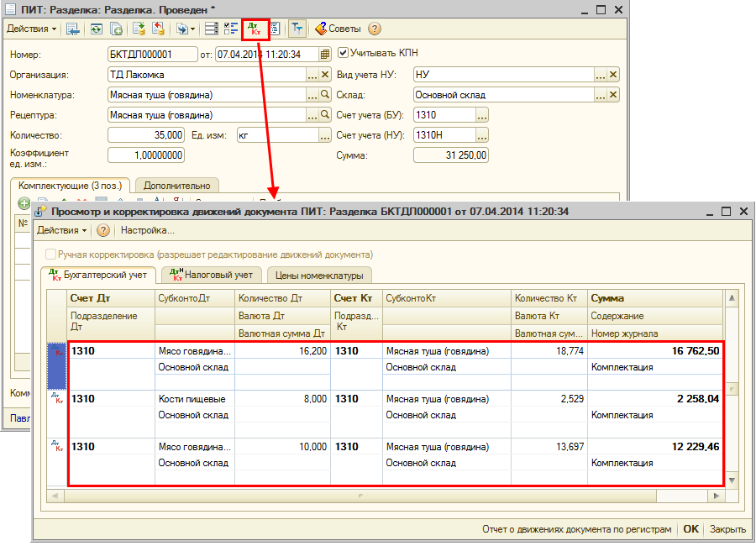Open selection for Счет учета (БУ) field

point(481,115)
